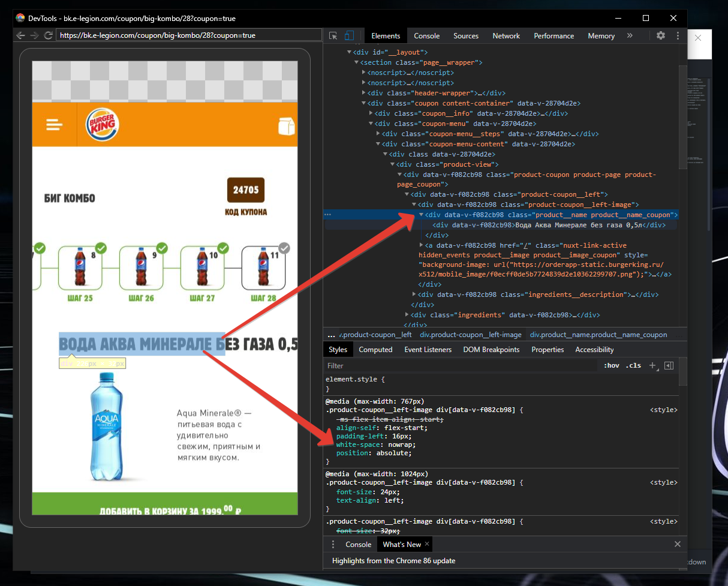Toggle the :hov element state panel
728x586 pixels.
click(x=612, y=365)
